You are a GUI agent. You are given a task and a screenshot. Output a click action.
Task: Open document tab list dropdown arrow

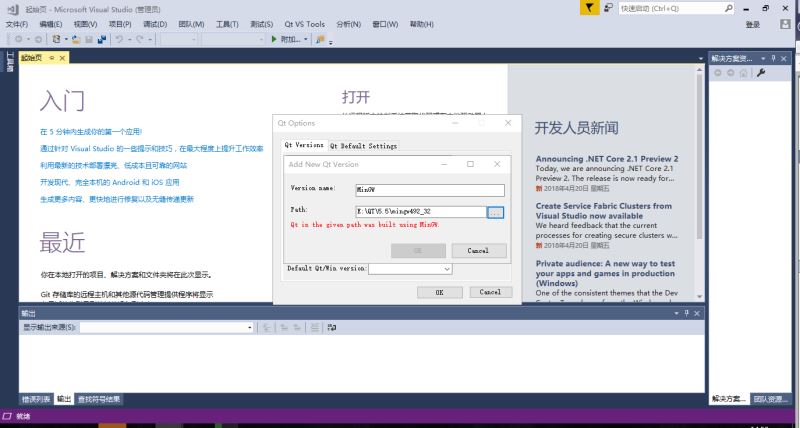point(701,59)
